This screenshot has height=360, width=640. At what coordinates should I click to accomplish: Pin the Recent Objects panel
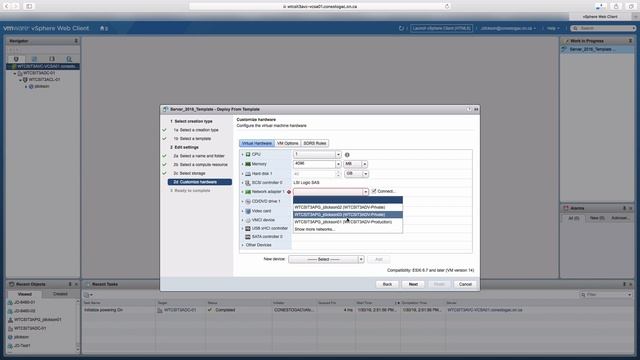70,284
